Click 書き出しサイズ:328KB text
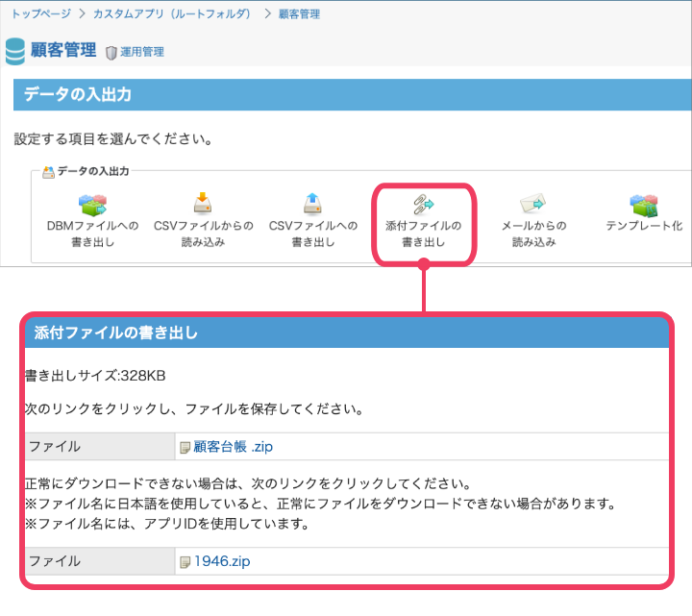Image resolution: width=692 pixels, height=616 pixels. point(95,376)
